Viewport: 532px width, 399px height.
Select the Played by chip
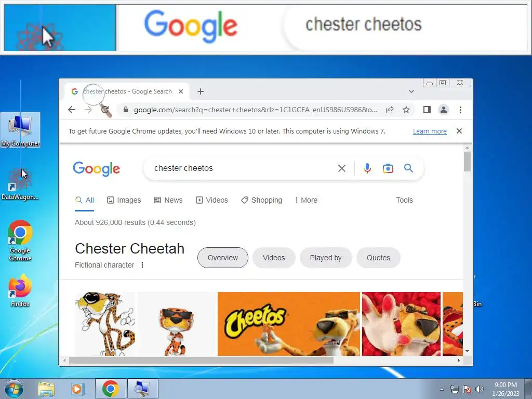326,258
